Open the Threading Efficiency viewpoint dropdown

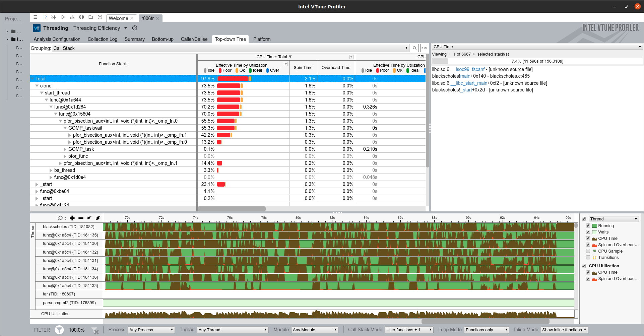(126, 28)
